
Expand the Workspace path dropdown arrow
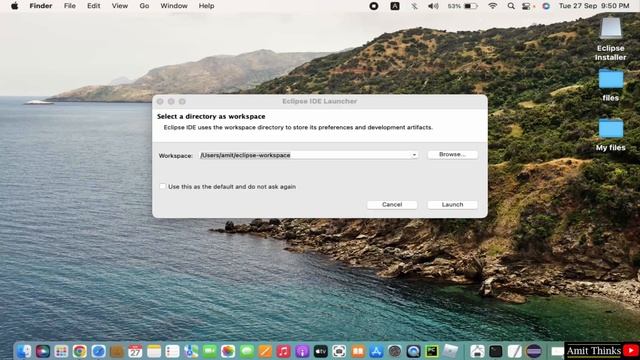[x=414, y=155]
